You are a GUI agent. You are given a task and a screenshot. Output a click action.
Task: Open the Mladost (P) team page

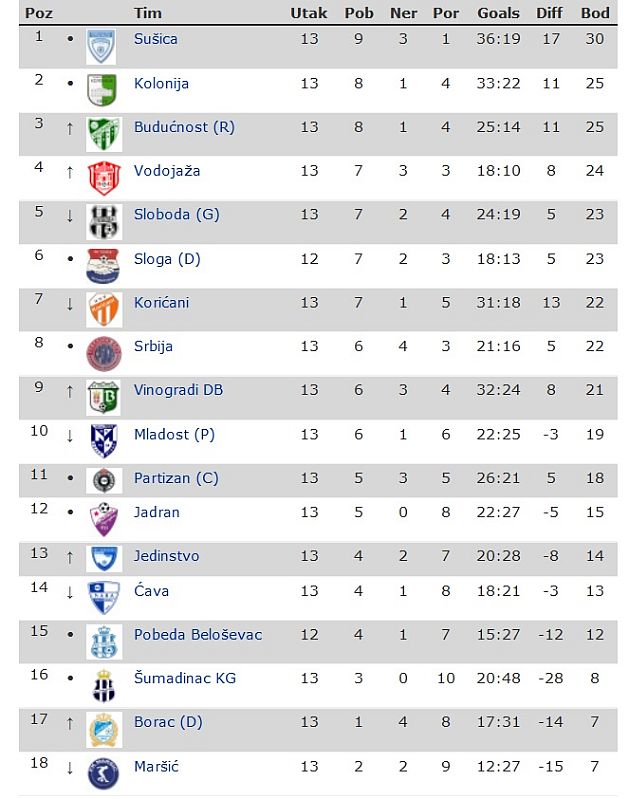174,434
